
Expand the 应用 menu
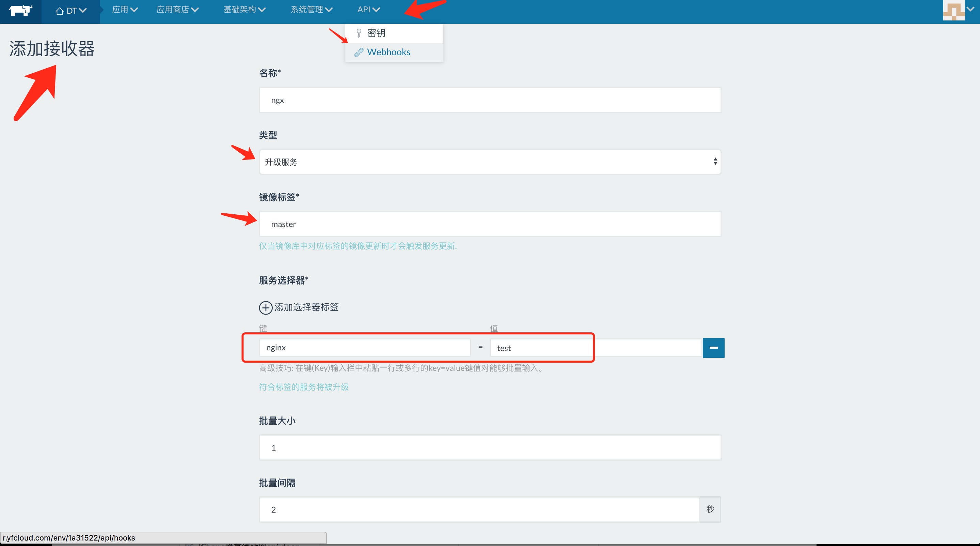tap(125, 10)
